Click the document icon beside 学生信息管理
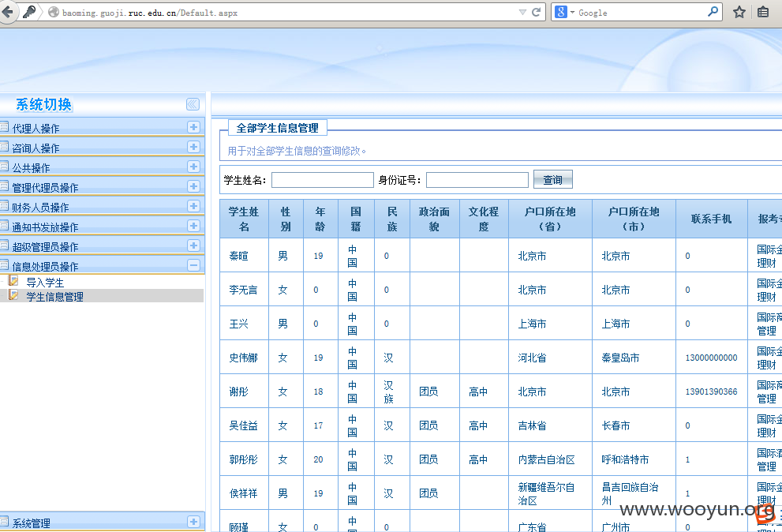782x532 pixels. [x=14, y=295]
